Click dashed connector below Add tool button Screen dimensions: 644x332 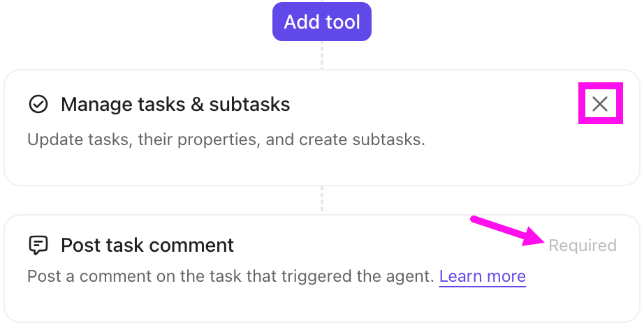pos(321,56)
